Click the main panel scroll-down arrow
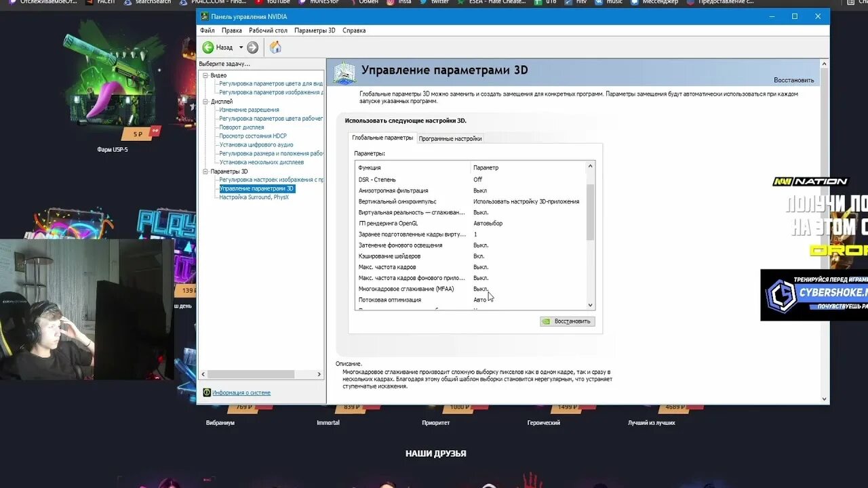Viewport: 868px width, 488px height. click(825, 399)
